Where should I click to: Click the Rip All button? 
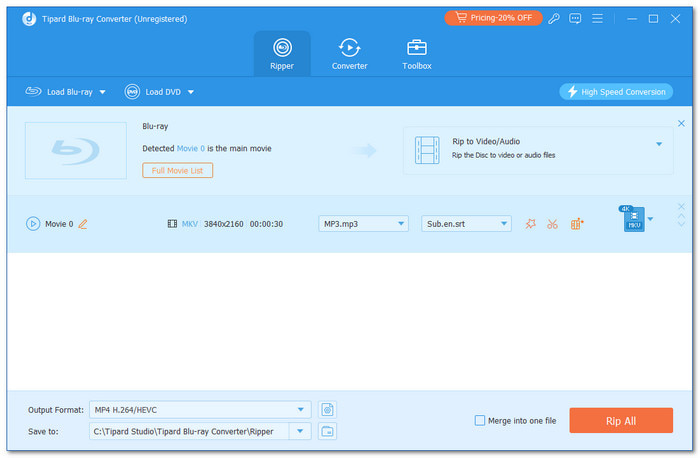pos(621,421)
